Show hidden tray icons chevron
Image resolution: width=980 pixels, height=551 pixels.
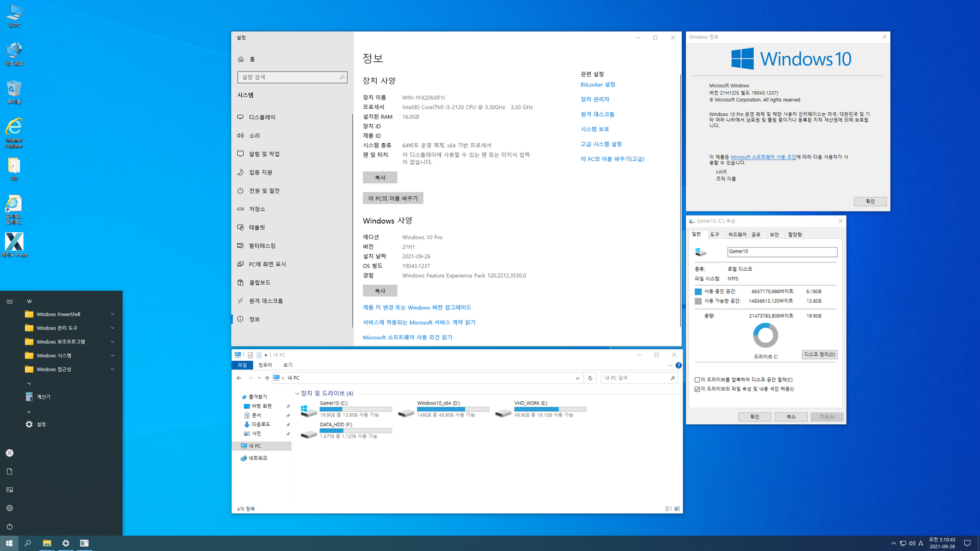[894, 543]
